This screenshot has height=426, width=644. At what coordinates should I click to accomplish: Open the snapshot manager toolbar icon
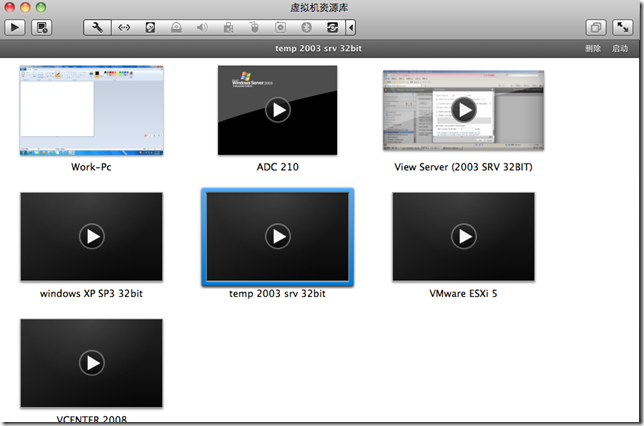coord(42,28)
